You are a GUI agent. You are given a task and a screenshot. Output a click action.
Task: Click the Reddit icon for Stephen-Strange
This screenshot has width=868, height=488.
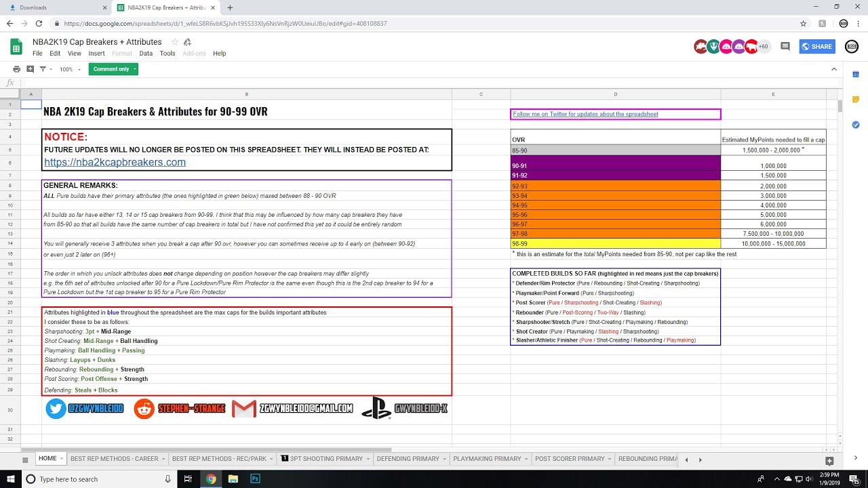(144, 409)
